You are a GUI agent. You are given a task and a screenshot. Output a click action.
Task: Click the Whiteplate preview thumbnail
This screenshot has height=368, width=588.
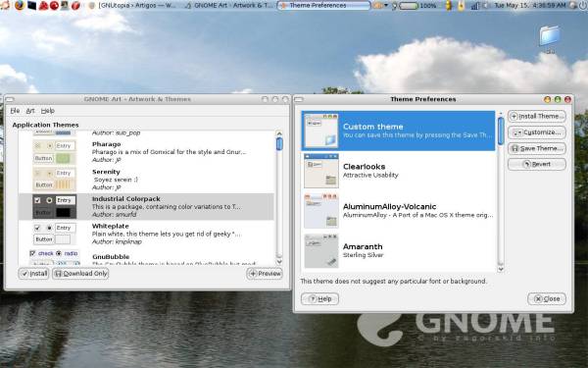click(54, 234)
